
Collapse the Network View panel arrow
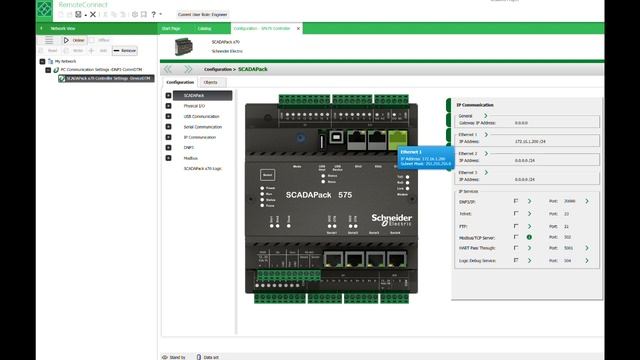click(41, 29)
